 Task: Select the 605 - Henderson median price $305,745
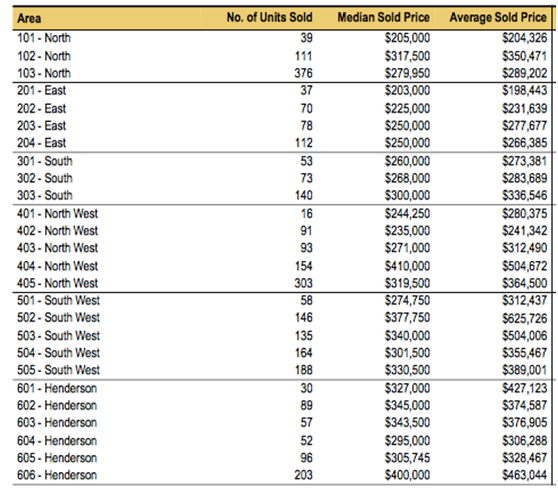click(407, 458)
